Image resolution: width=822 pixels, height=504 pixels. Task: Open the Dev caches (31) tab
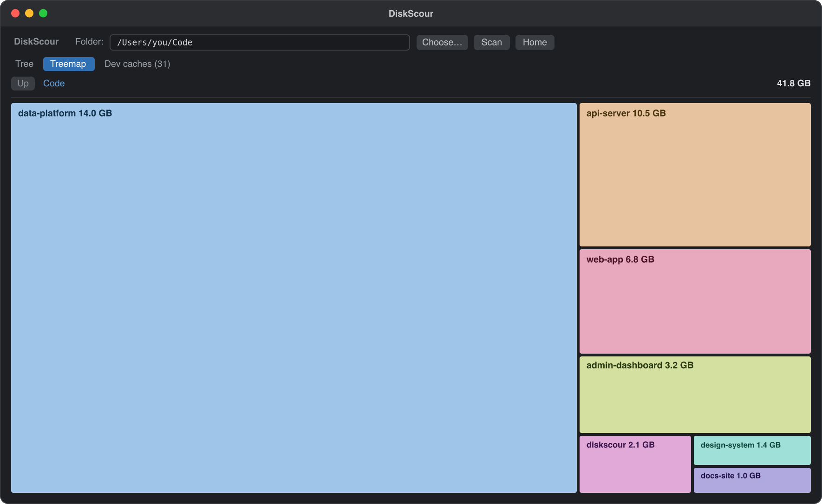tap(137, 64)
